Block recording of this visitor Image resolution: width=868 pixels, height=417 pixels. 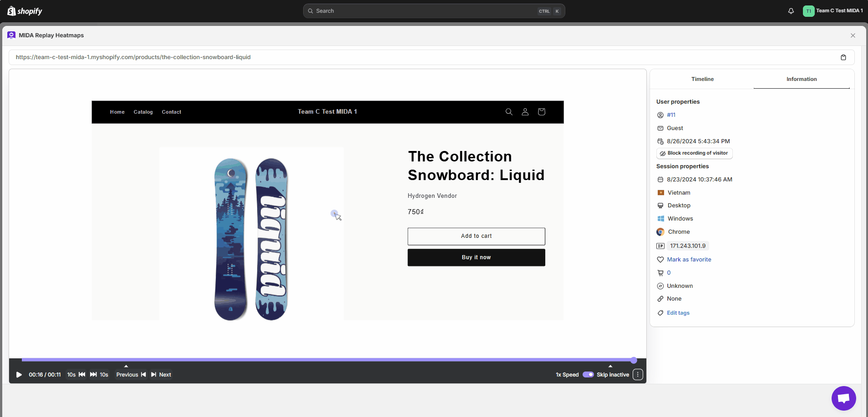[x=694, y=153]
